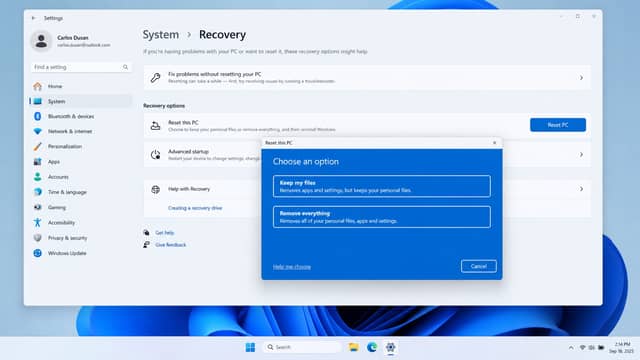The width and height of the screenshot is (640, 360).
Task: Open Personalization settings label
Action: pos(65,147)
